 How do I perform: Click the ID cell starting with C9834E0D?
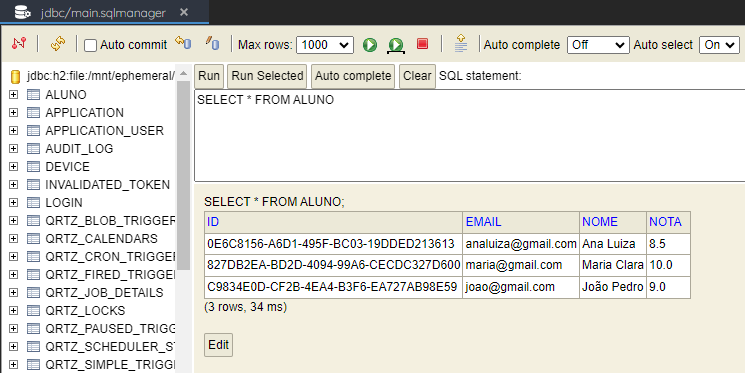(x=334, y=287)
